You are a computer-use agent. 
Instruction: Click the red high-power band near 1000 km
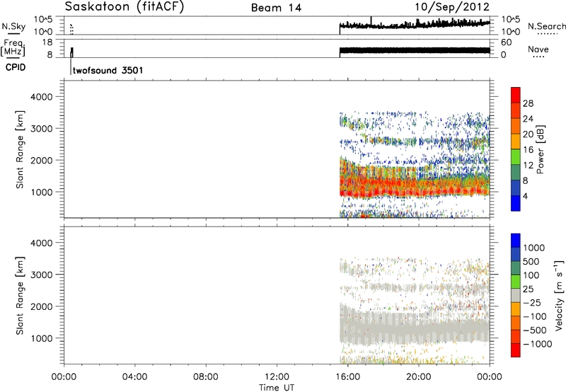pos(415,191)
